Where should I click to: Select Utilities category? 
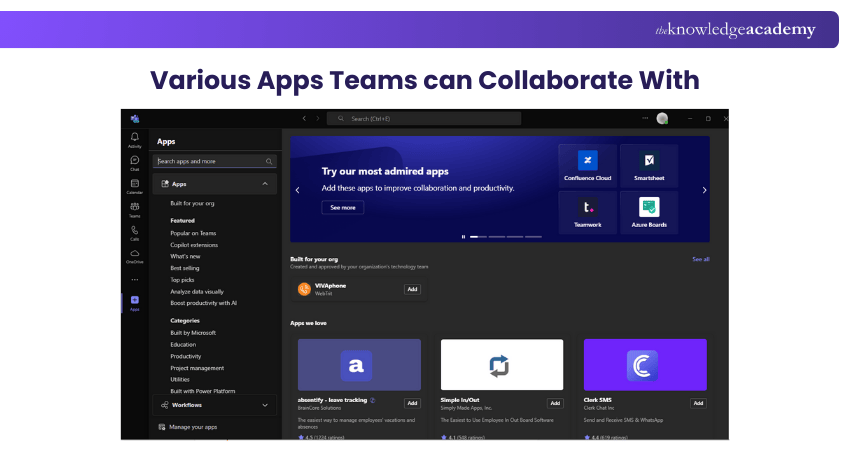click(x=180, y=380)
